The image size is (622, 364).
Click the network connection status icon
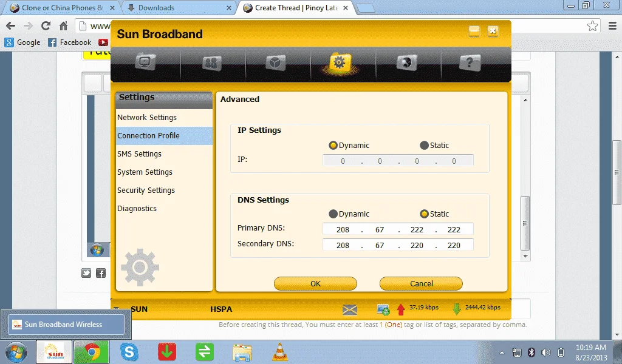383,310
